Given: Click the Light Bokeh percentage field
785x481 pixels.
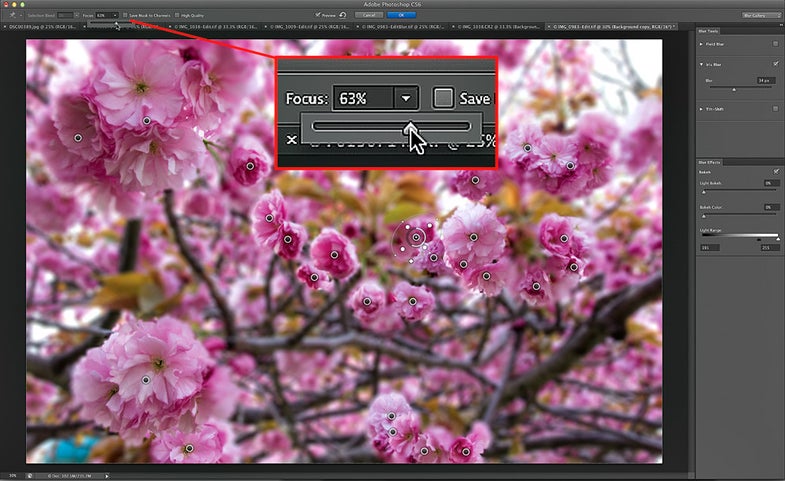Looking at the screenshot, I should (771, 183).
